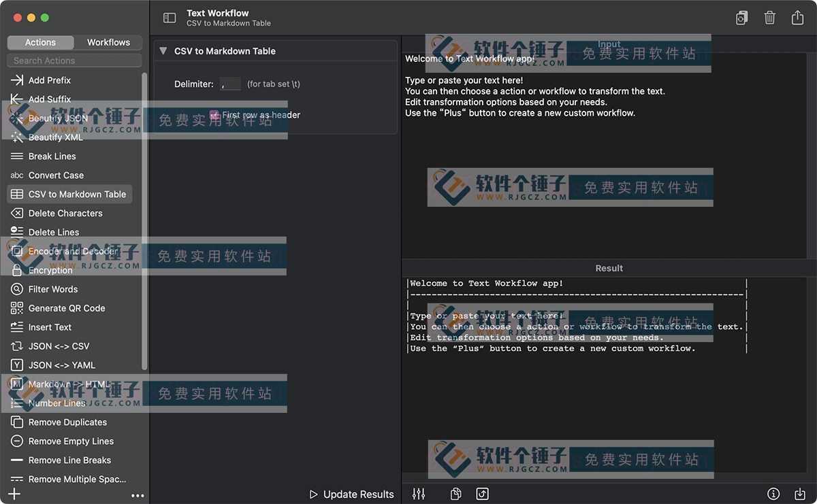Viewport: 817px width, 504px height.
Task: Select the Add Prefix action icon
Action: (x=17, y=80)
